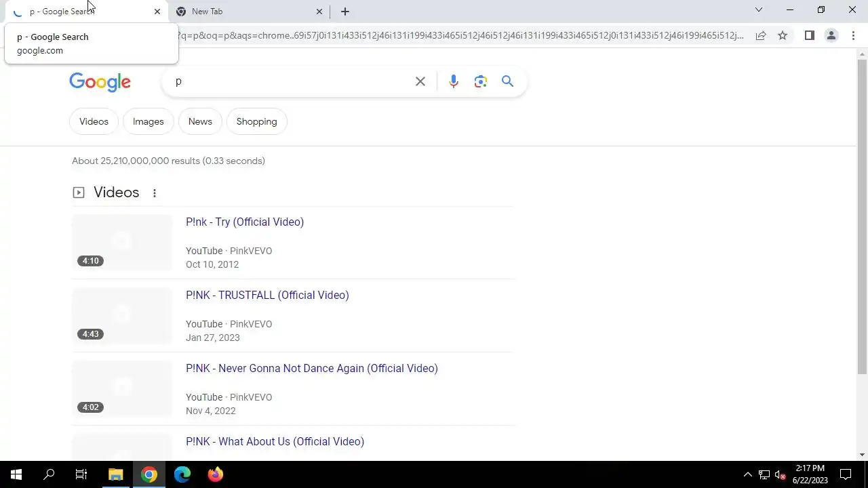Open P!nk - Try (Official Video) link

point(245,222)
